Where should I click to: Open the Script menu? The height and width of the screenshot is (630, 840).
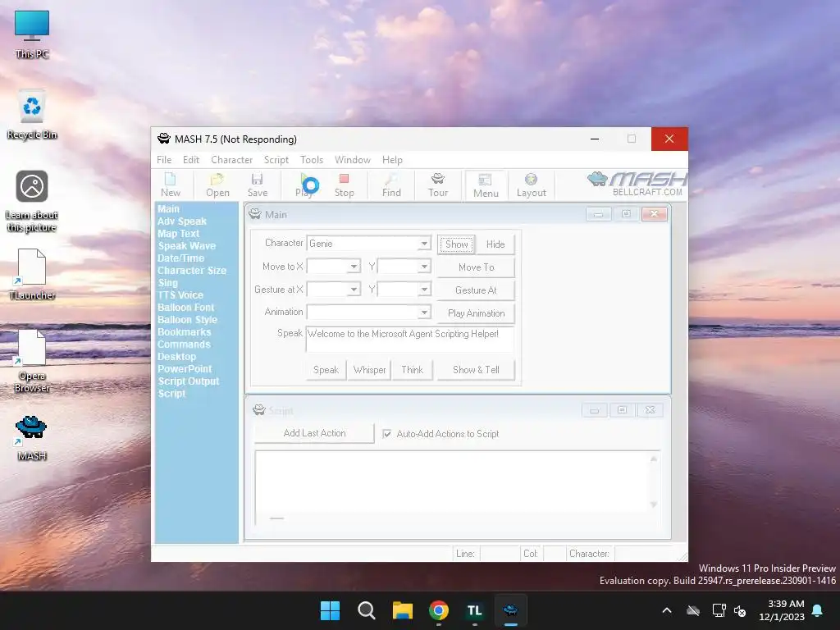tap(276, 160)
